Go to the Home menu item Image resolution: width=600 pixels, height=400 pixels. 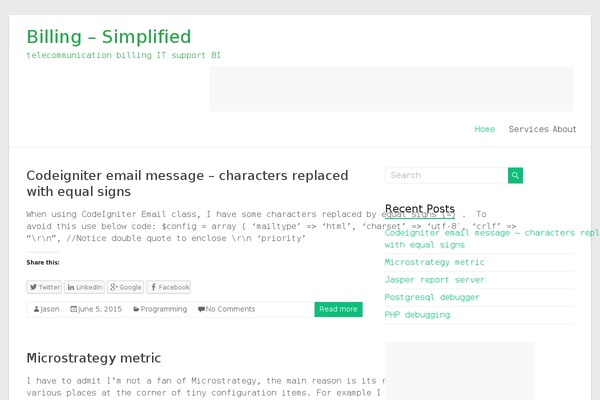click(485, 129)
